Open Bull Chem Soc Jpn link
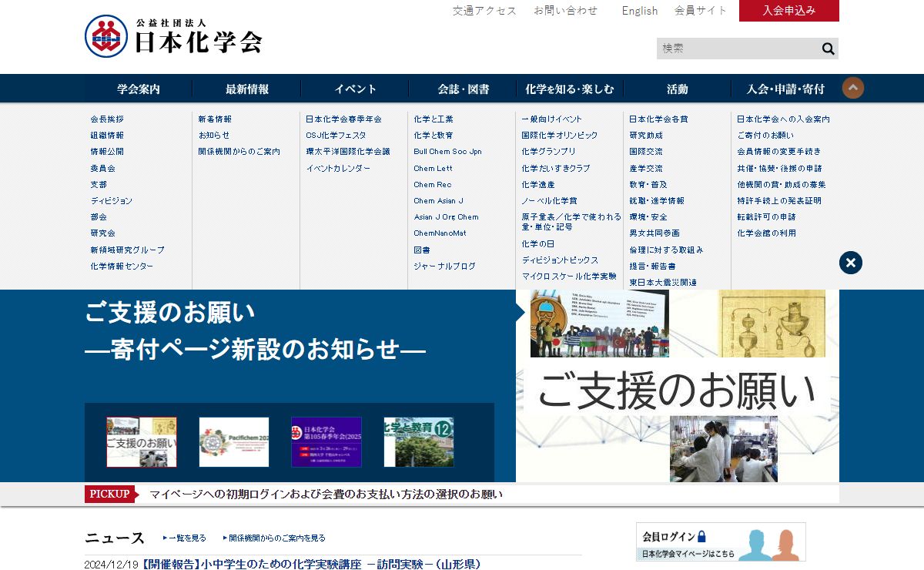This screenshot has height=570, width=924. (447, 152)
